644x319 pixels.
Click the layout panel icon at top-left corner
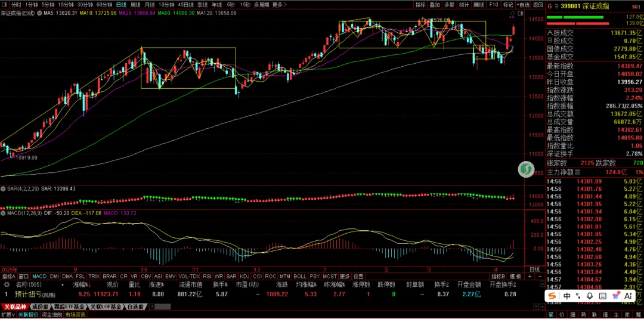[5, 5]
